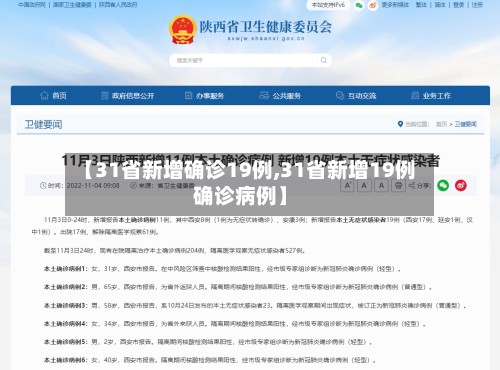This screenshot has width=500, height=370.
Task: Switch the site to 繁体 Chinese
Action: [x=421, y=5]
